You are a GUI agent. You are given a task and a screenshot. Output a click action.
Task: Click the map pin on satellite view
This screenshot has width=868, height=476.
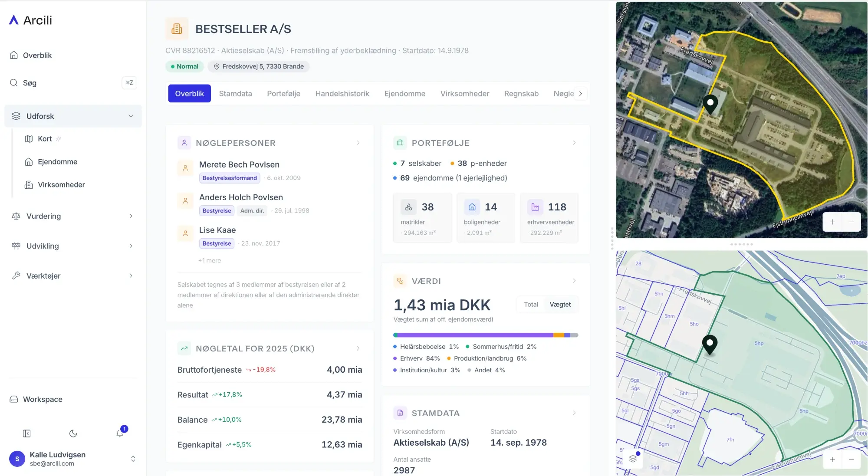710,105
